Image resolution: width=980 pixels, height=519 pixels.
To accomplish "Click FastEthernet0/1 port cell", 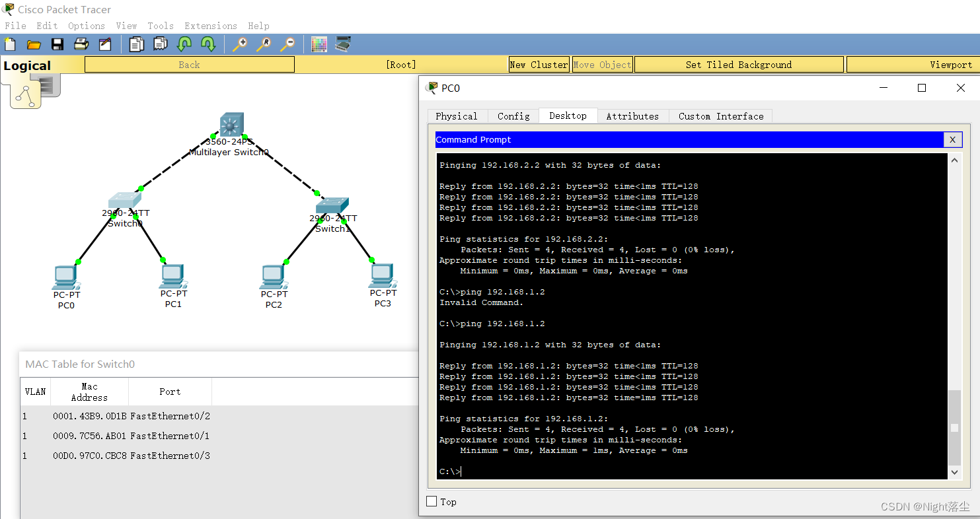I will tap(170, 436).
